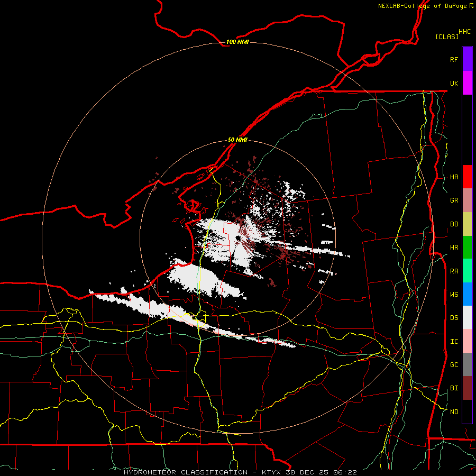The image size is (476, 476).
Task: Click the 06:22 timestamp
Action: 346,472
